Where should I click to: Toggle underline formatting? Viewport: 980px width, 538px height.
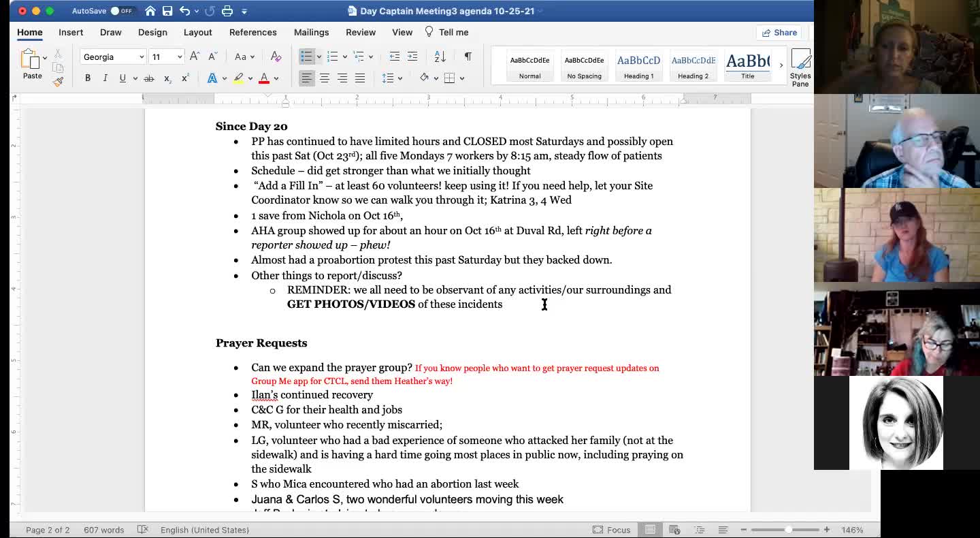[x=122, y=78]
